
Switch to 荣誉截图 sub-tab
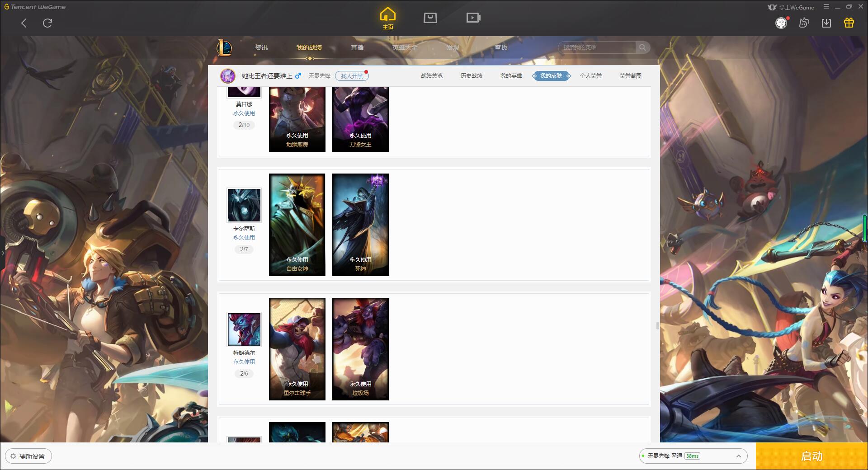coord(631,76)
